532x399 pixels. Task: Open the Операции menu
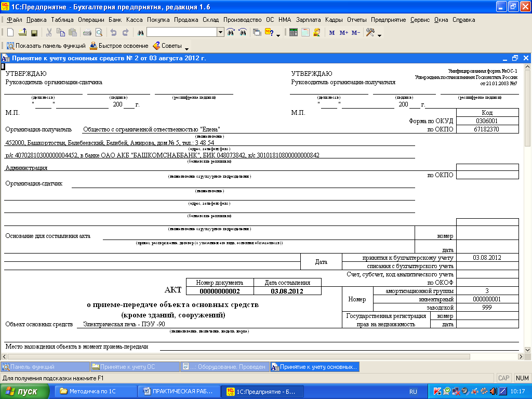91,20
